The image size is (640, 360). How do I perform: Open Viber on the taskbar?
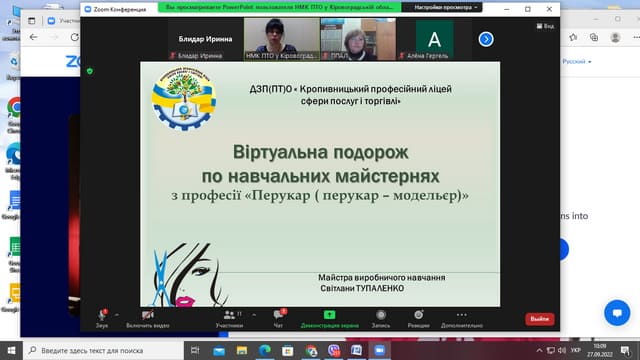(334, 350)
